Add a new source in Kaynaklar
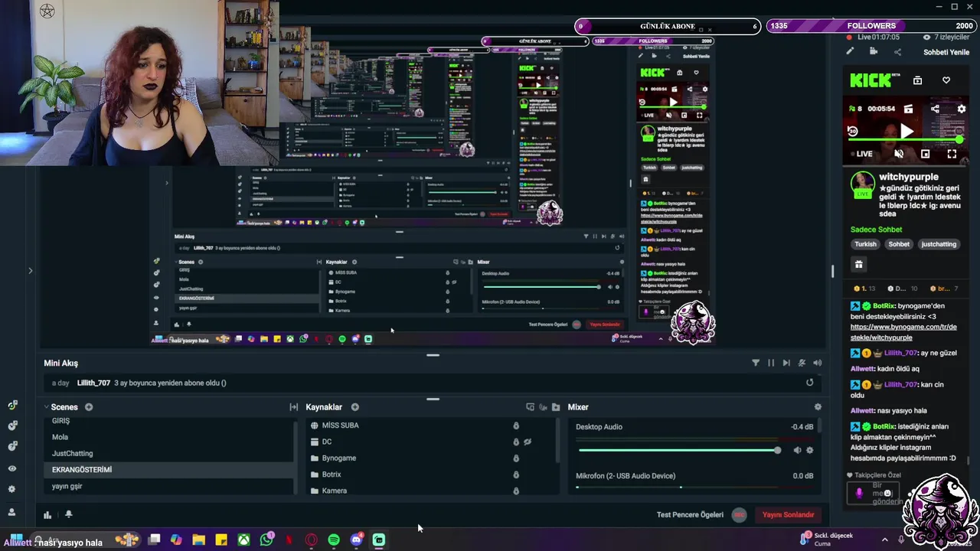 pyautogui.click(x=354, y=407)
